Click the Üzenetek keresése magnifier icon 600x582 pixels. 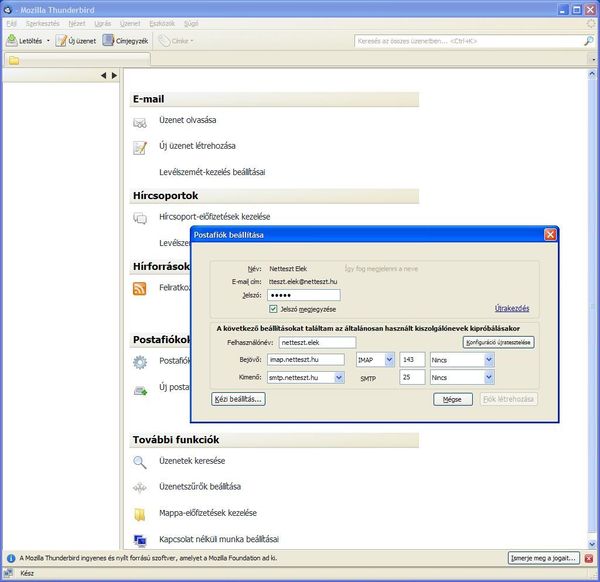point(140,461)
